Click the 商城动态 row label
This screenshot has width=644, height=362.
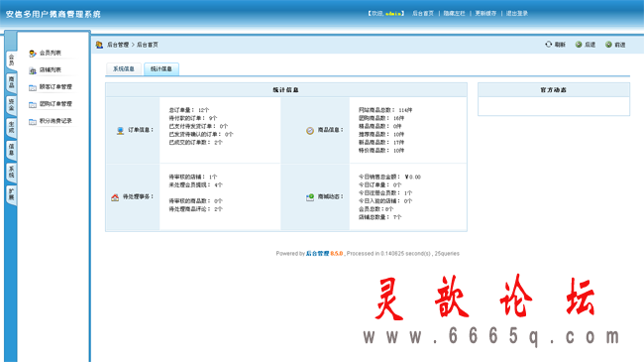pos(331,197)
